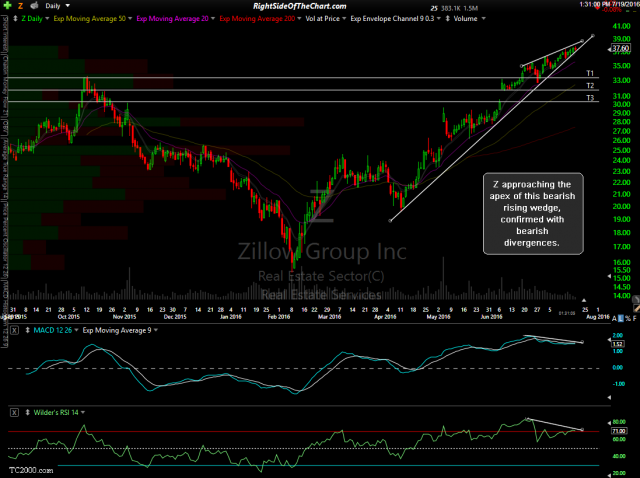Click the Daily timeframe label
640x478 pixels.
point(53,6)
